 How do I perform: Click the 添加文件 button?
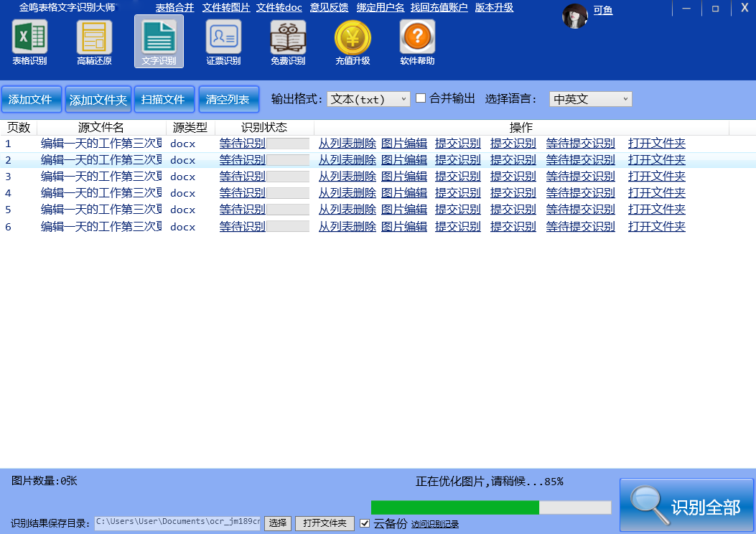pyautogui.click(x=31, y=99)
